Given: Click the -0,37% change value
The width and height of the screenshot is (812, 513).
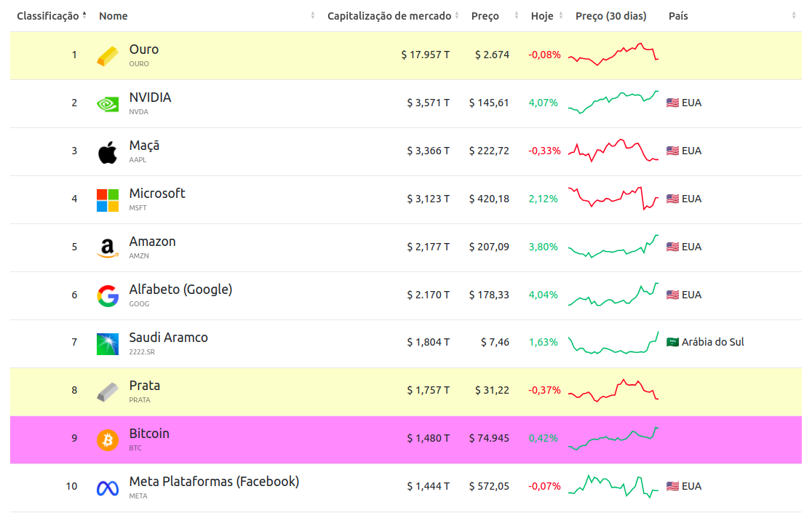Looking at the screenshot, I should coord(544,390).
